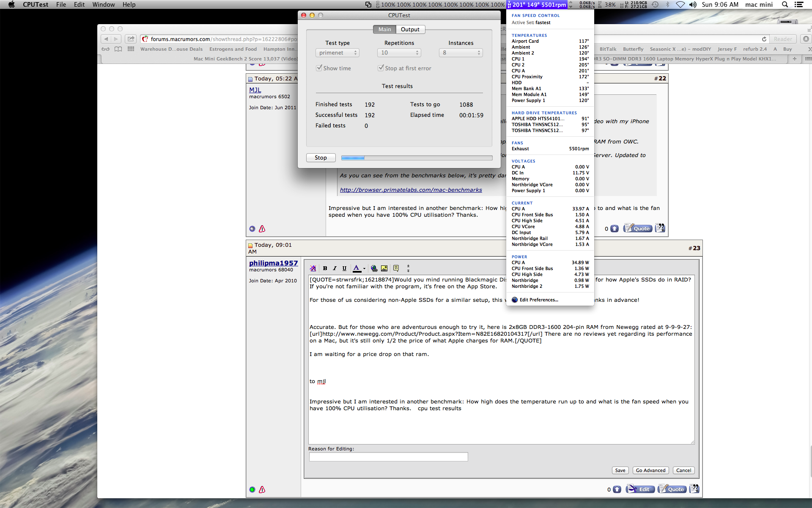812x508 pixels.
Task: Open the Help menu
Action: [129, 5]
